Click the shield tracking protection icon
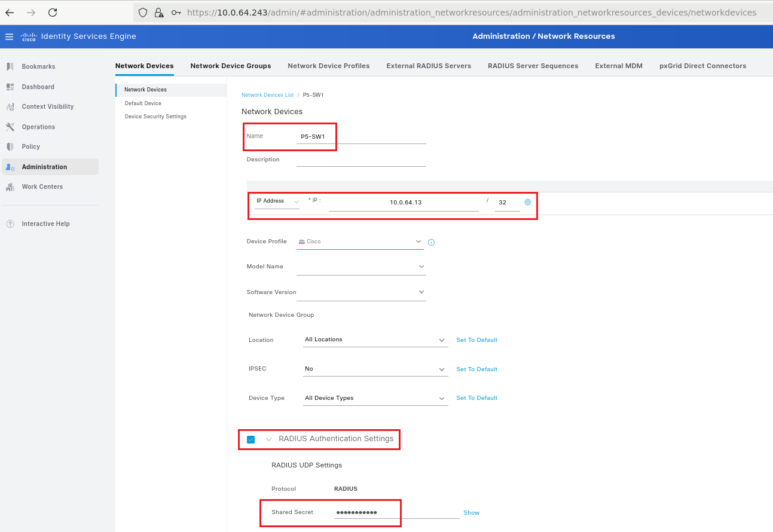773x532 pixels. point(142,12)
